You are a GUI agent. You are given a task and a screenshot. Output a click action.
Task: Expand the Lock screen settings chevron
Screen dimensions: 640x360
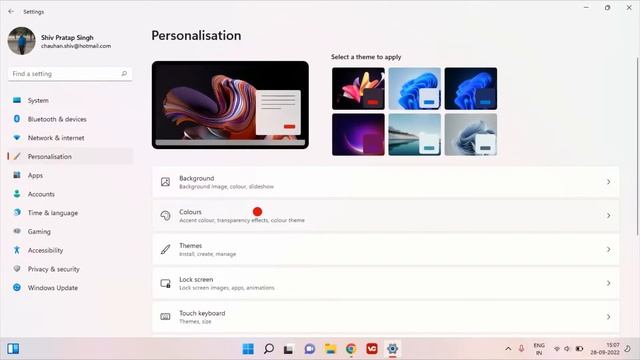pos(608,283)
